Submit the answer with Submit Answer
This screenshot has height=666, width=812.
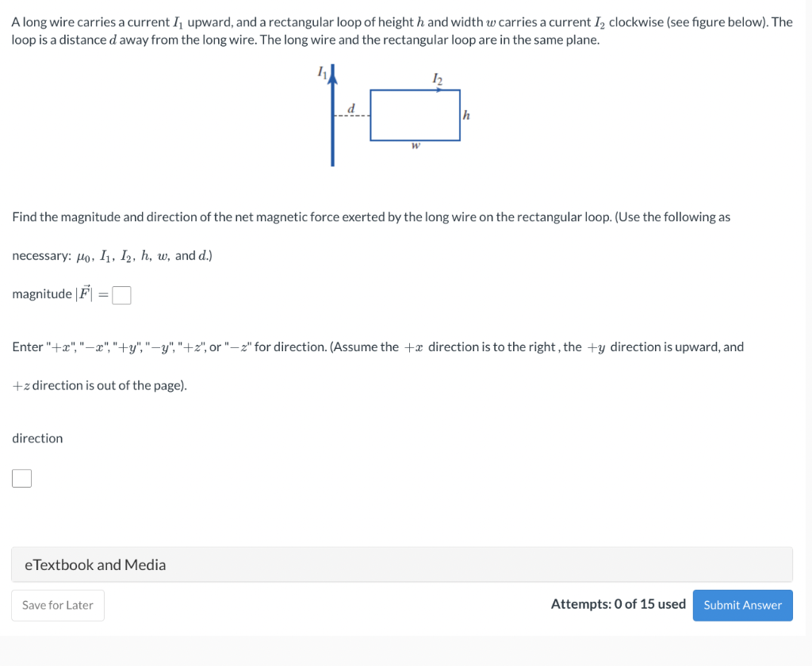click(742, 605)
